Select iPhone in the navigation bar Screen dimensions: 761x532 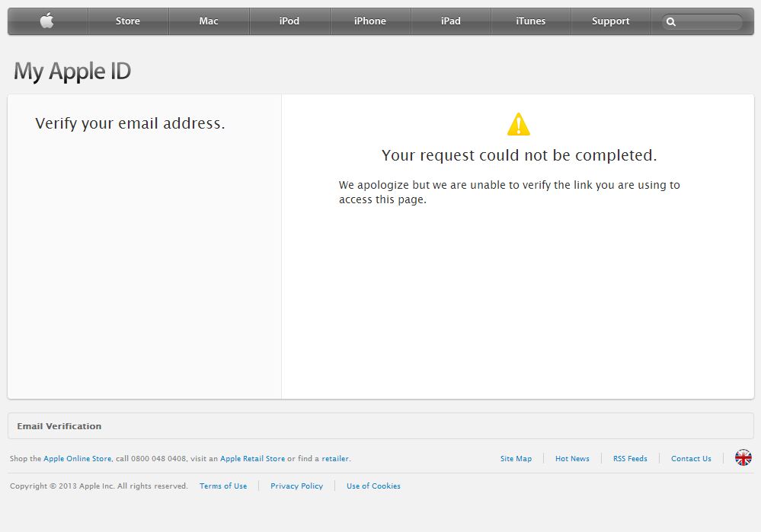pos(369,21)
